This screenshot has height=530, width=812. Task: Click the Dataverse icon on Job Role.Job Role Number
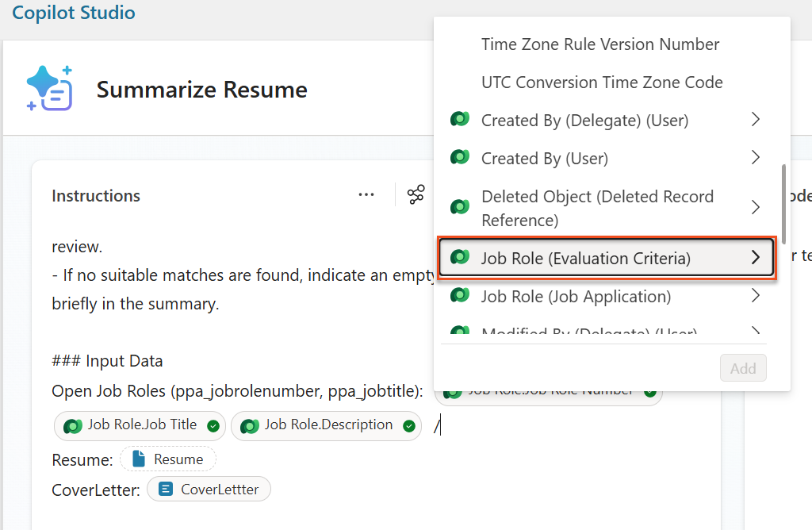click(453, 390)
